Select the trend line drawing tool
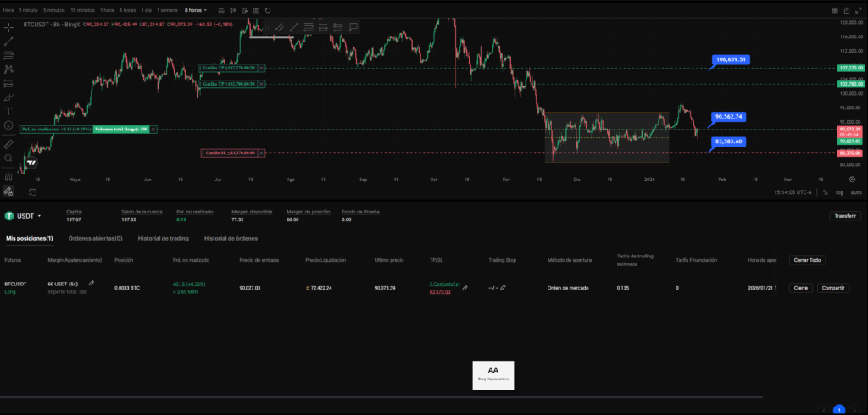The image size is (868, 415). tap(8, 41)
